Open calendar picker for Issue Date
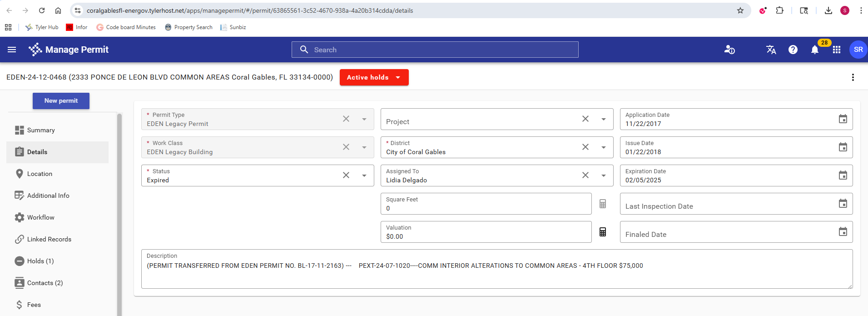 pos(843,147)
